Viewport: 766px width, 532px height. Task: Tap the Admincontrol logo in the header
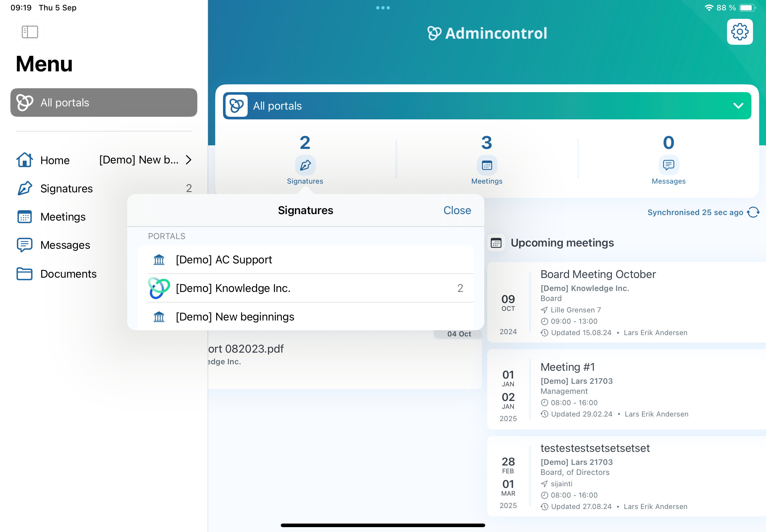click(x=487, y=32)
